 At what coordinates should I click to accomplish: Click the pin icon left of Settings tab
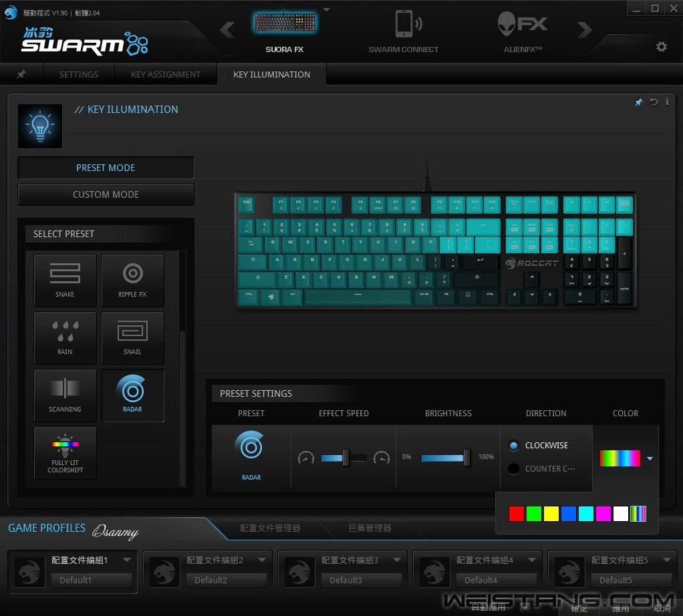[x=21, y=74]
